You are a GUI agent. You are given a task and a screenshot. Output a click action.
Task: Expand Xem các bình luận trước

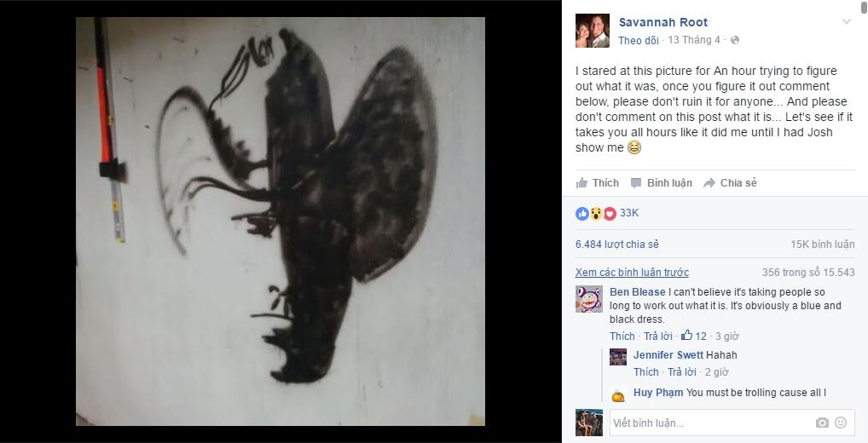(632, 273)
